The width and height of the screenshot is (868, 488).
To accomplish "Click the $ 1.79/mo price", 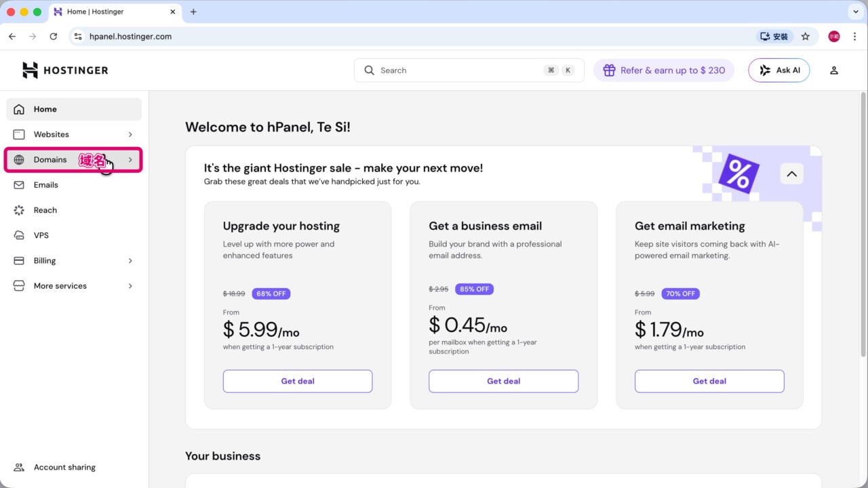I will tap(669, 330).
